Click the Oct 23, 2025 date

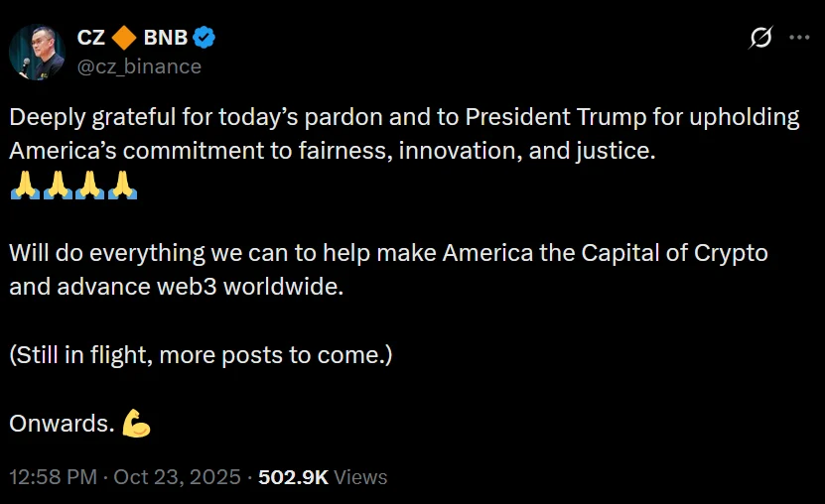[x=177, y=477]
